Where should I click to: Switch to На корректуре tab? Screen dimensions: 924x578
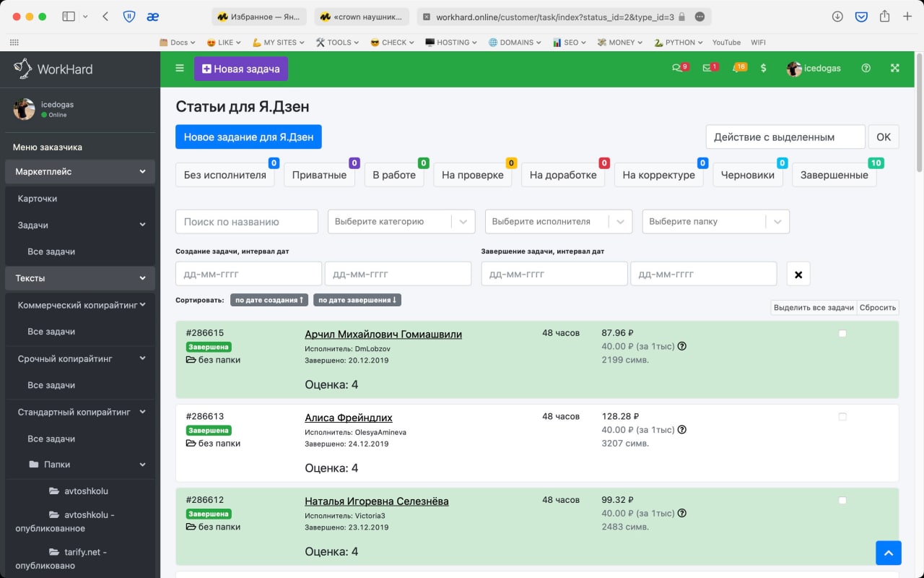658,175
